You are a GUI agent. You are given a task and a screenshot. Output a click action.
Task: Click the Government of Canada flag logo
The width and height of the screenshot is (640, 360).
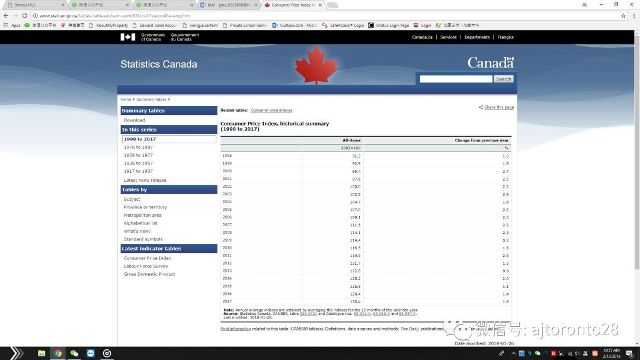click(x=128, y=37)
